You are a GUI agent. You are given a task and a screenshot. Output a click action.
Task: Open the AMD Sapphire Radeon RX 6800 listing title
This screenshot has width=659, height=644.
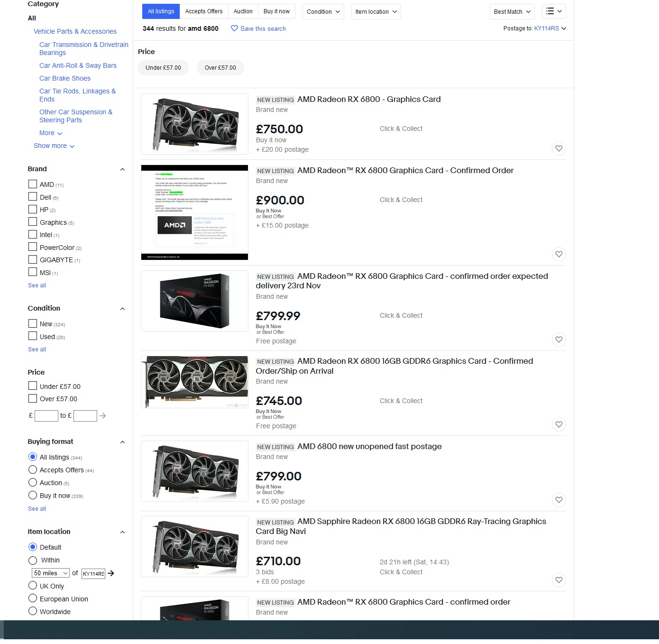point(401,526)
